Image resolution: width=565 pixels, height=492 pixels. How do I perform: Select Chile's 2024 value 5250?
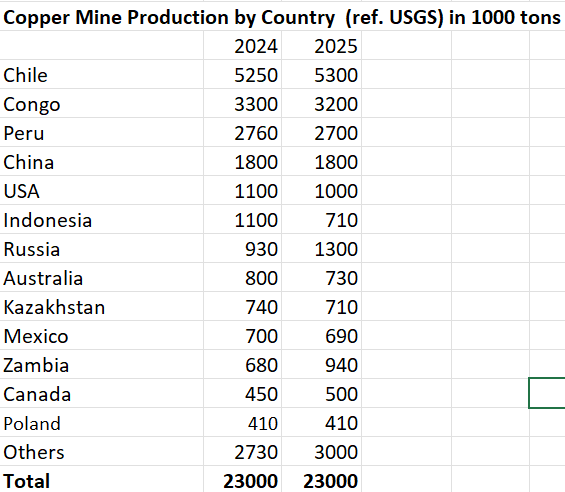243,75
